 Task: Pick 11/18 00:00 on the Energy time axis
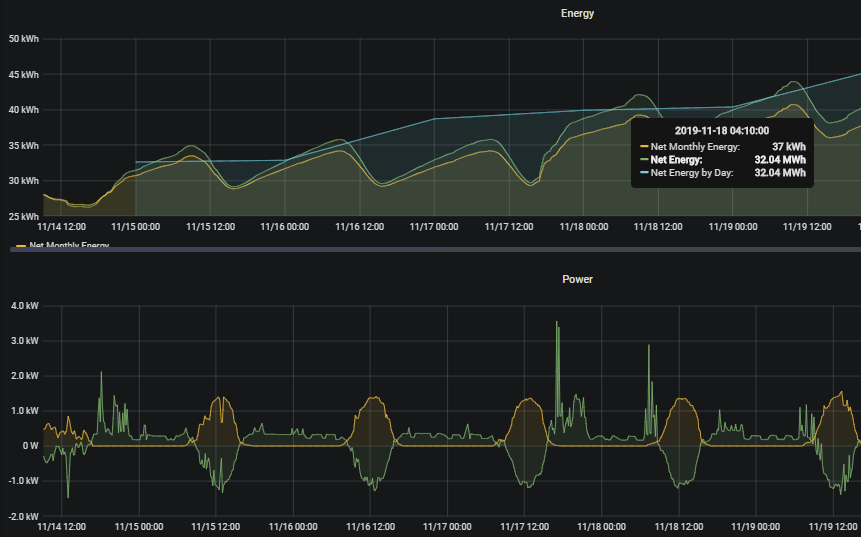(x=584, y=227)
